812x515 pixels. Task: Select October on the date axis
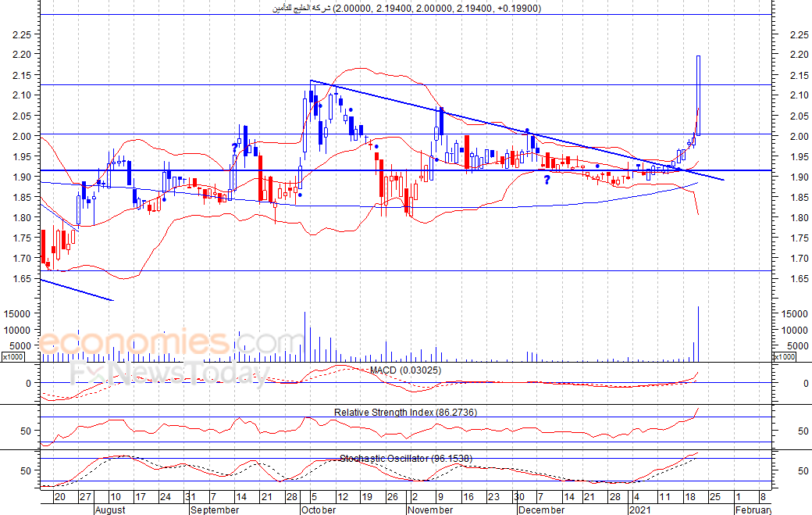[x=318, y=510]
